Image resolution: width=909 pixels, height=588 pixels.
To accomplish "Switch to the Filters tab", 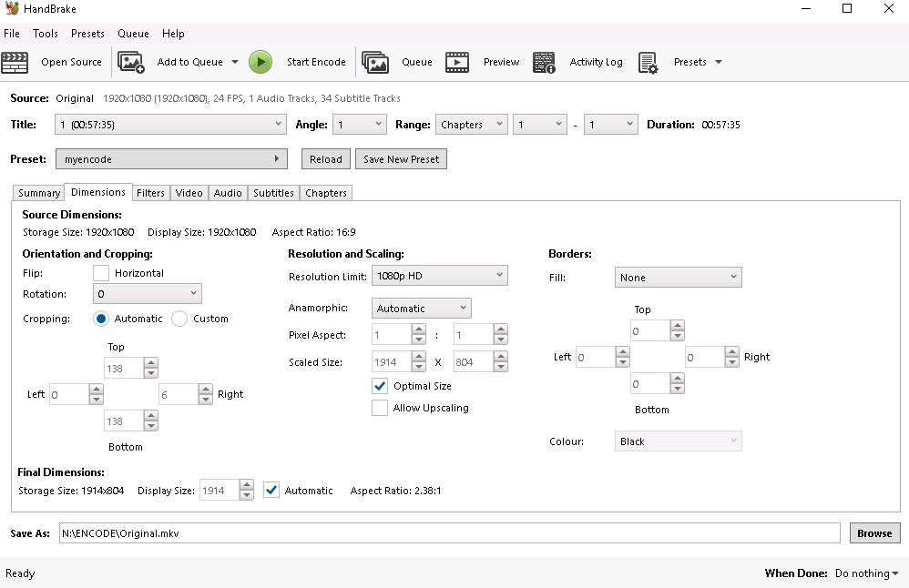I will 150,193.
